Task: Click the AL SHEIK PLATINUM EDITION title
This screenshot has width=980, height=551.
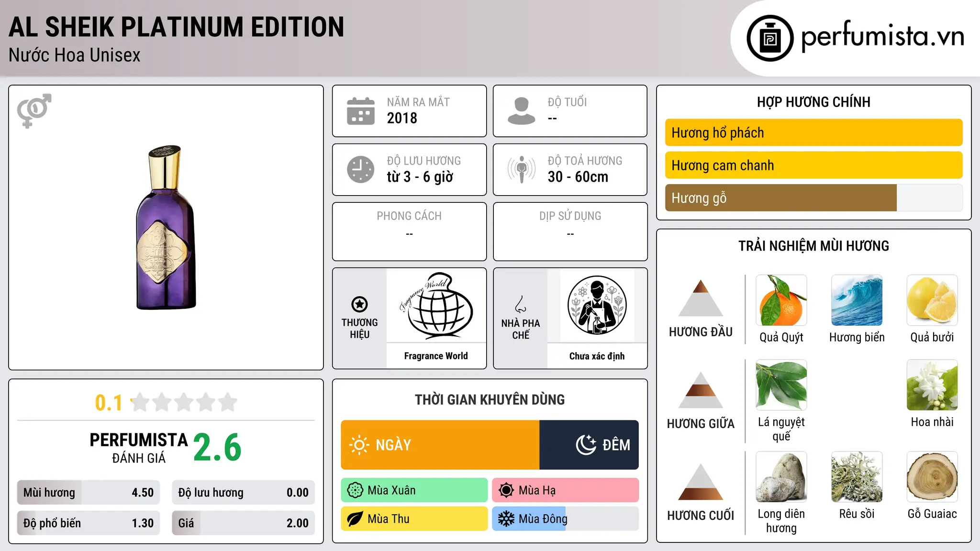Action: click(x=176, y=27)
